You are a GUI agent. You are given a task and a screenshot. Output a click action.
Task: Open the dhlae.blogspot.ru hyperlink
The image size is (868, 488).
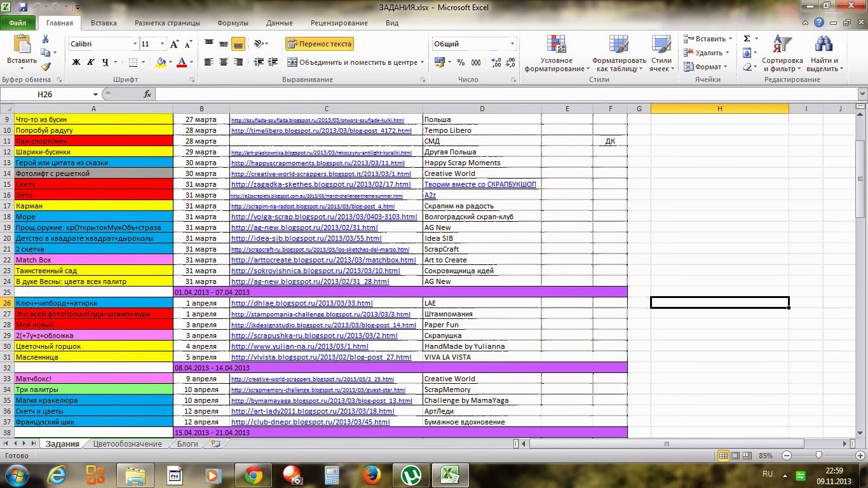click(302, 303)
